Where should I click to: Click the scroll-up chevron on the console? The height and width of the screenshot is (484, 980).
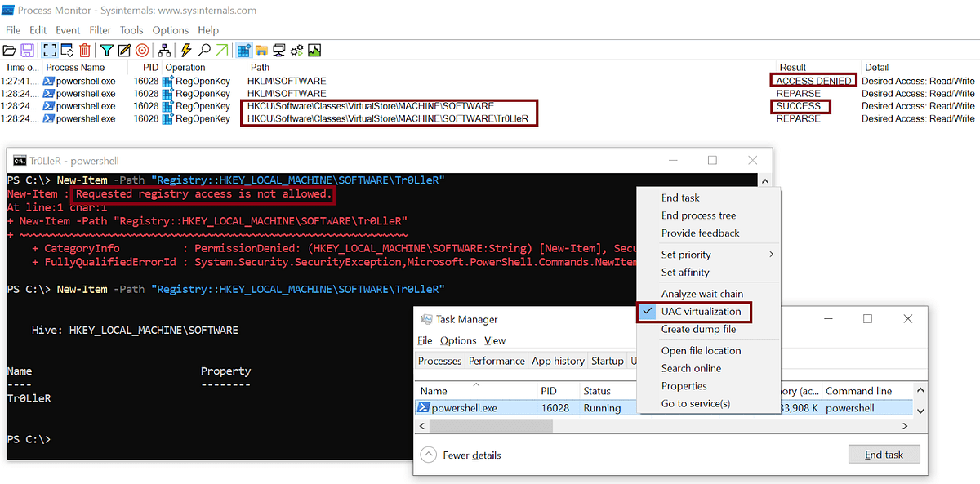click(x=764, y=180)
